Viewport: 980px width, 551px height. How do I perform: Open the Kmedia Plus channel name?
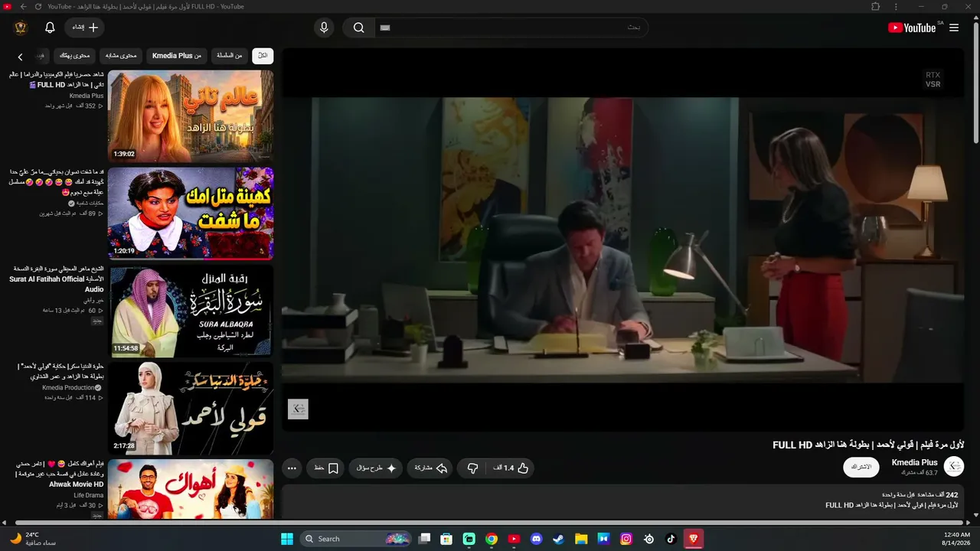click(915, 462)
